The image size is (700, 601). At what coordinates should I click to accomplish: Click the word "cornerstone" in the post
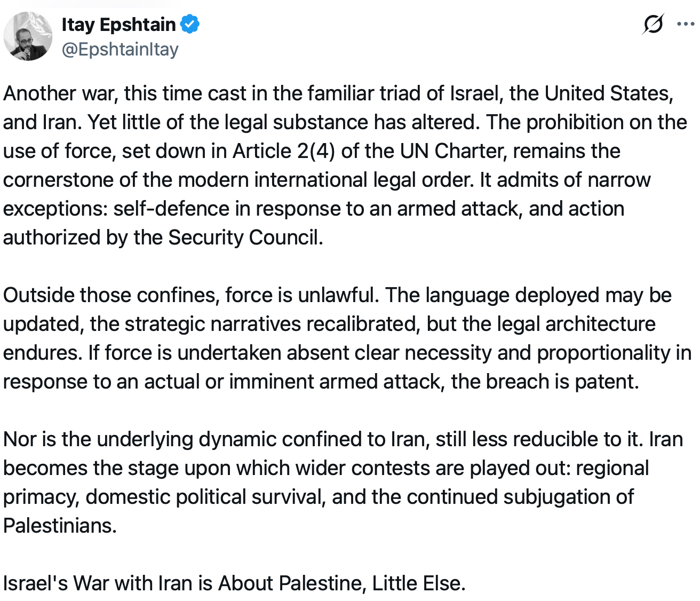(58, 180)
